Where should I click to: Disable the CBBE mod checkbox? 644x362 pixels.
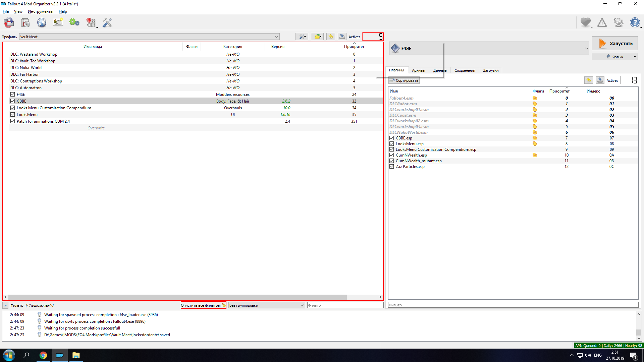(13, 101)
